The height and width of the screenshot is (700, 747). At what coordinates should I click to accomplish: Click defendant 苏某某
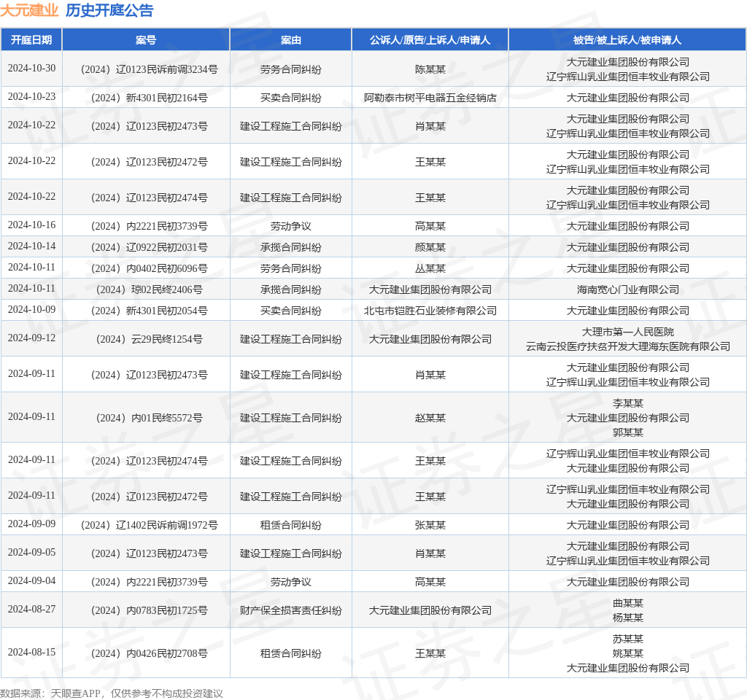(x=628, y=639)
